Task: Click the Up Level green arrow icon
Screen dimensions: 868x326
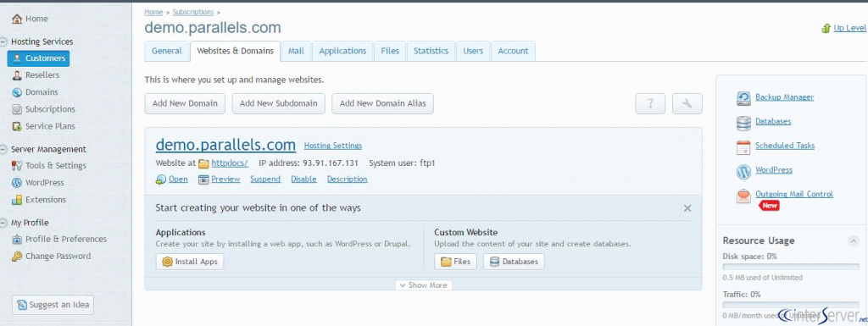Action: pyautogui.click(x=826, y=28)
